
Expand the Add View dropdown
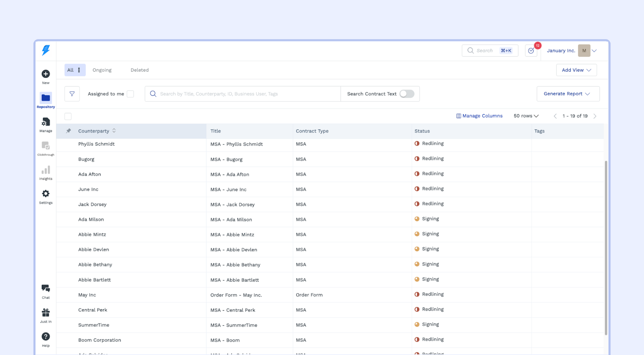coord(576,70)
